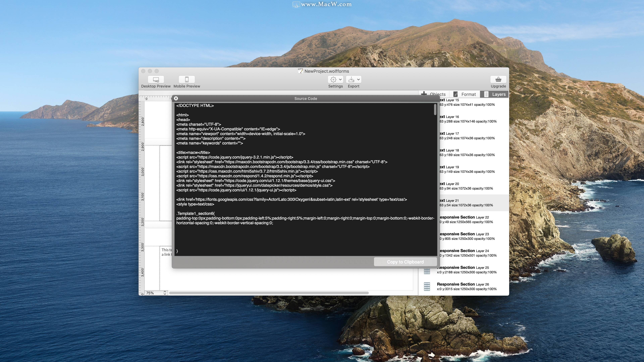Click the .Template1_section6 CSS selector line
This screenshot has width=644, height=362.
point(195,213)
